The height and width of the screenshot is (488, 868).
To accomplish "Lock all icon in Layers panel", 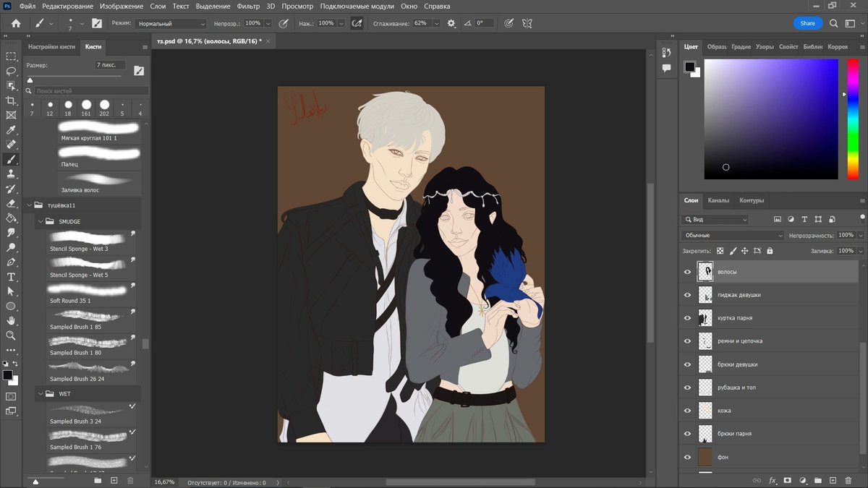I will click(x=770, y=251).
